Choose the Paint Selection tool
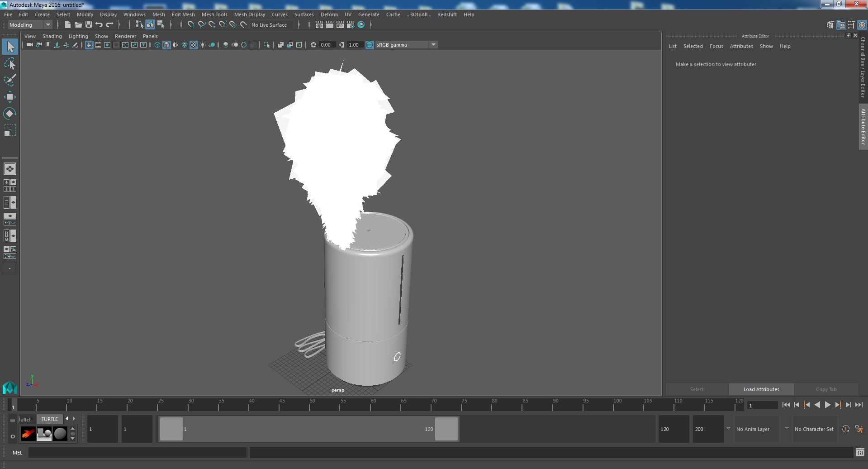 (10, 80)
